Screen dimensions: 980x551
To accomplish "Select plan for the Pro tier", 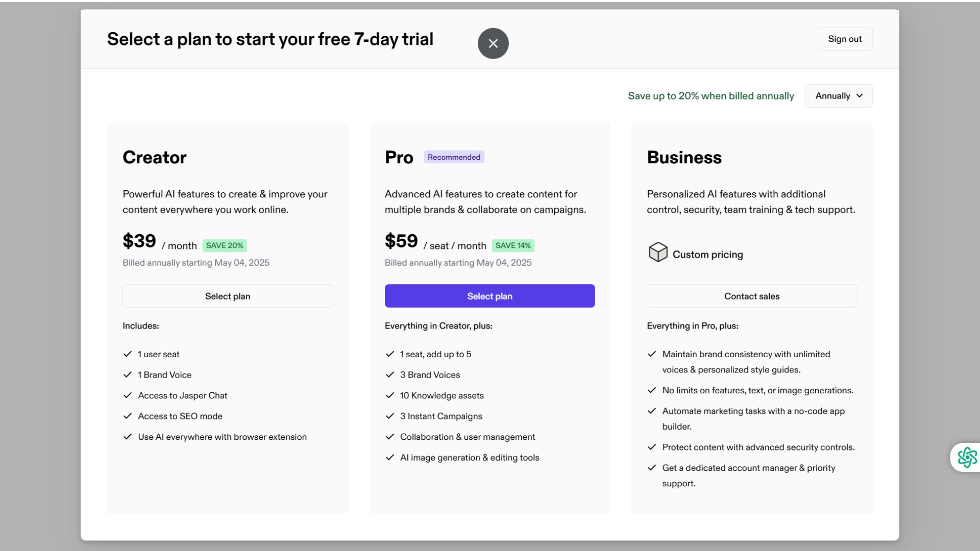I will (x=489, y=296).
